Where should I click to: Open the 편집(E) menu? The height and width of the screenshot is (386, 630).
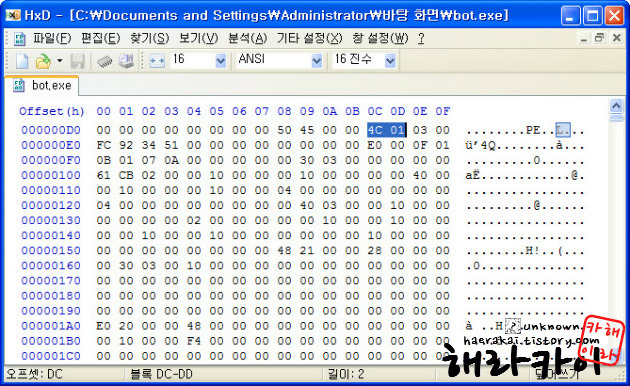(x=100, y=39)
